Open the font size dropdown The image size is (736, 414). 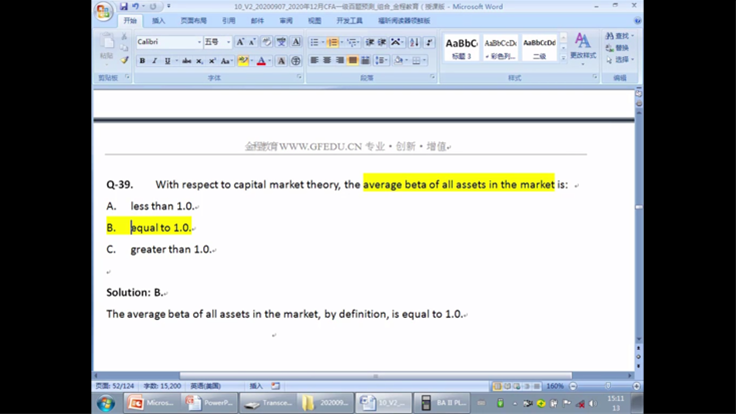pos(228,42)
